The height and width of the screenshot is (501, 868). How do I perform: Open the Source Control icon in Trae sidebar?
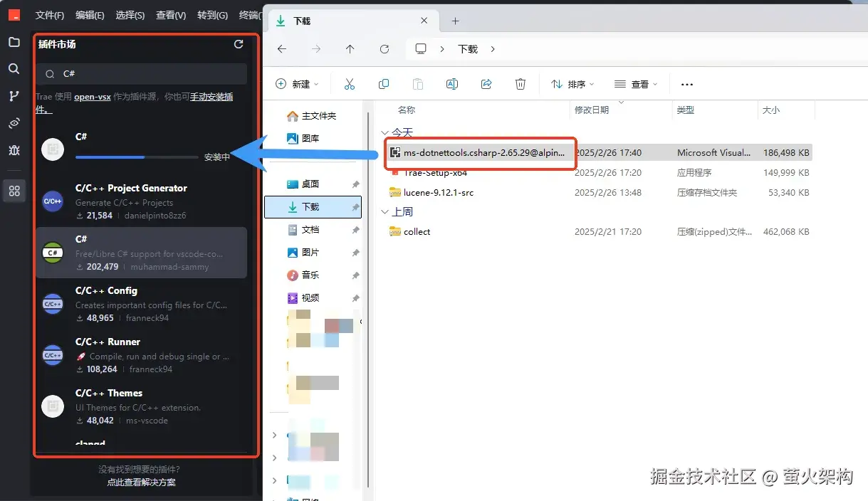coord(14,96)
